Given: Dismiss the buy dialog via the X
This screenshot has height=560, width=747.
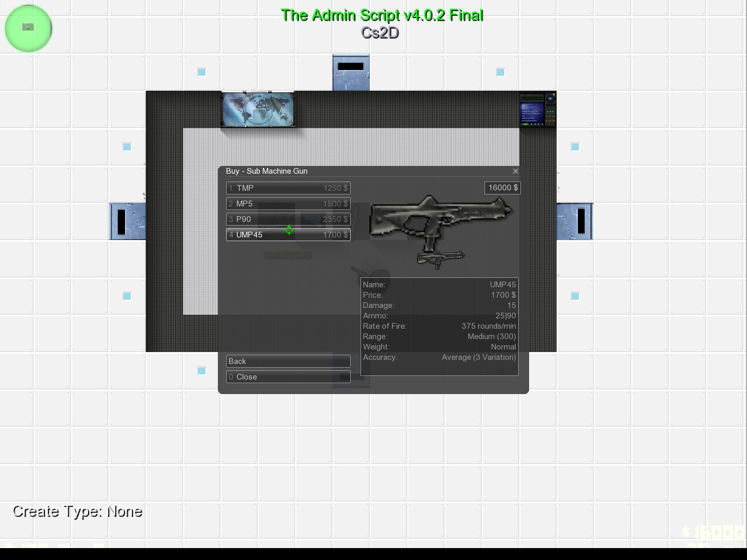Looking at the screenshot, I should pyautogui.click(x=516, y=171).
